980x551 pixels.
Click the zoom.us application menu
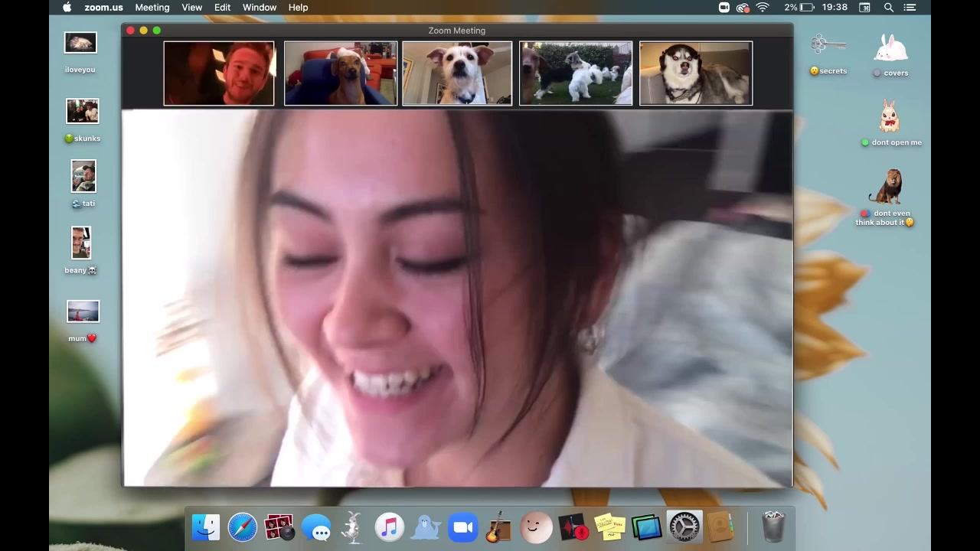tap(103, 8)
